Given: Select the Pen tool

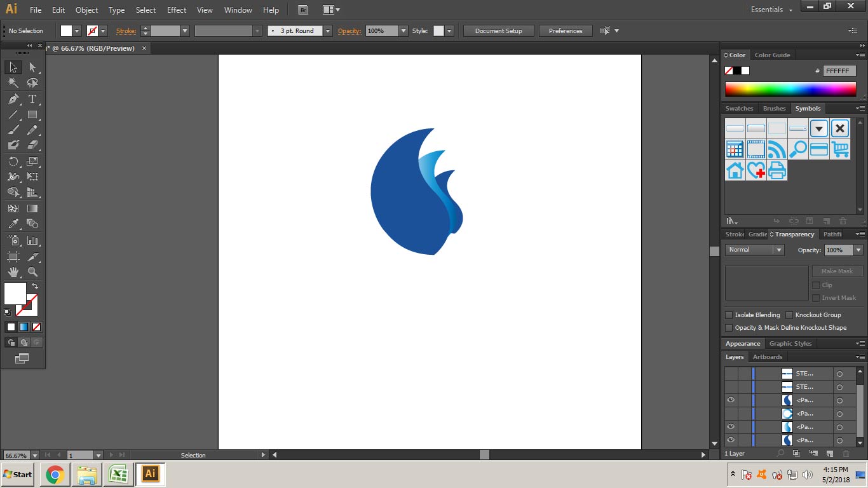Looking at the screenshot, I should pyautogui.click(x=13, y=99).
